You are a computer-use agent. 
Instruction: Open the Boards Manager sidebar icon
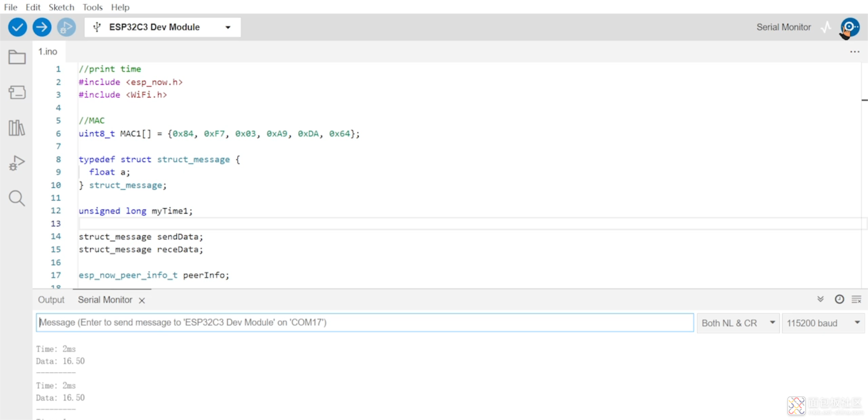[x=17, y=92]
